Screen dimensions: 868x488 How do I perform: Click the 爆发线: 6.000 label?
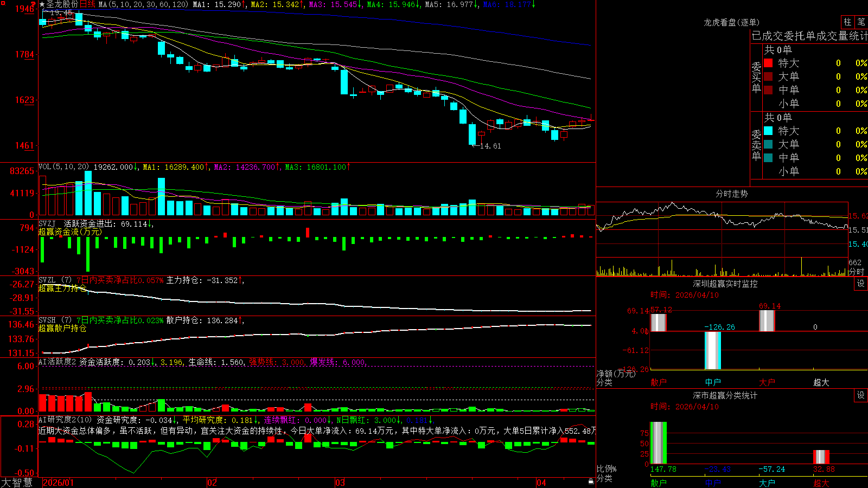point(338,362)
